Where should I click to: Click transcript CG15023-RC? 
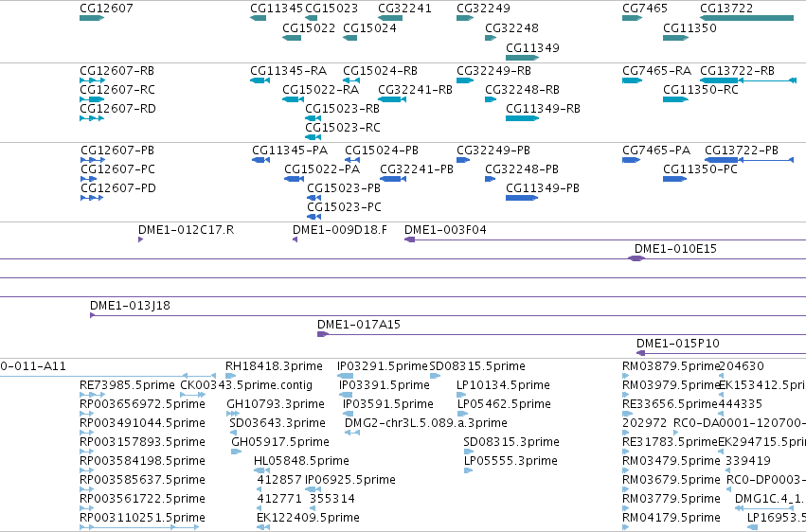click(x=343, y=128)
